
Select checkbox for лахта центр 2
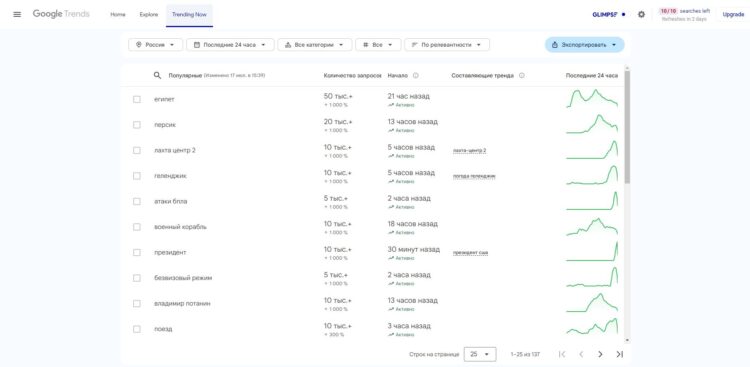click(137, 150)
